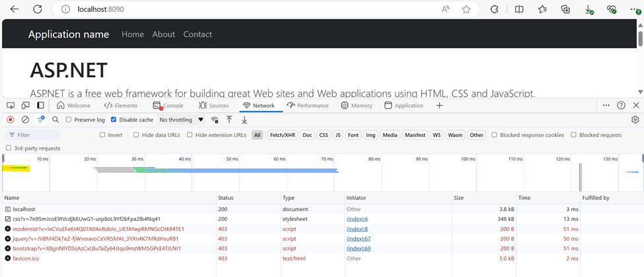The width and height of the screenshot is (644, 277).
Task: Toggle the network filter bar
Action: (41, 119)
